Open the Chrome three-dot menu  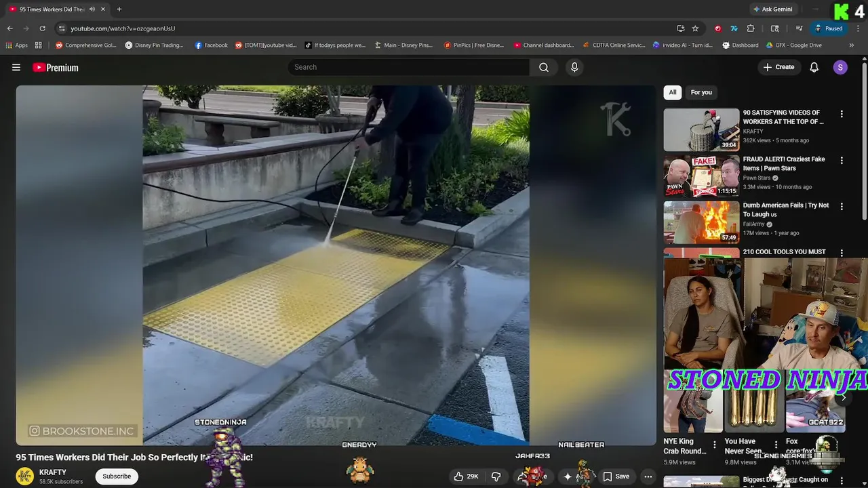click(858, 28)
